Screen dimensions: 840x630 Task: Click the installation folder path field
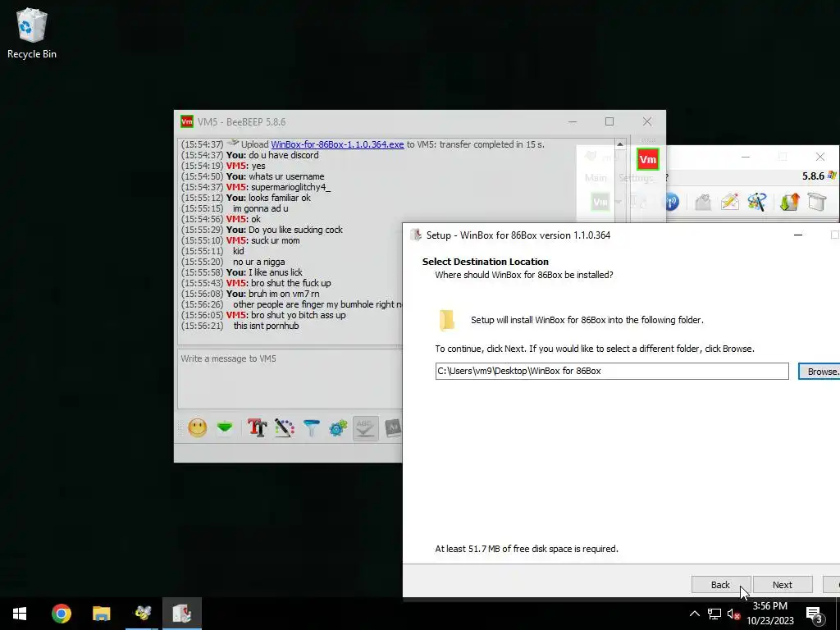point(612,371)
